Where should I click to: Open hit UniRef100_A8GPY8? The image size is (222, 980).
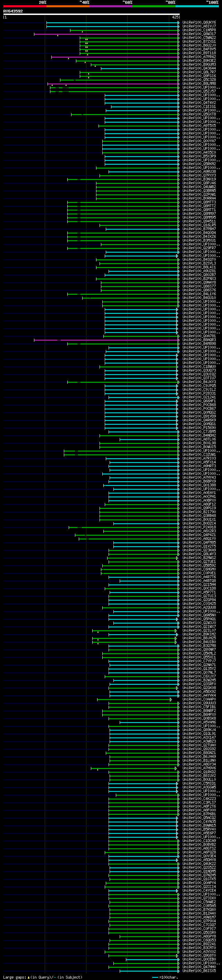[x=199, y=936]
